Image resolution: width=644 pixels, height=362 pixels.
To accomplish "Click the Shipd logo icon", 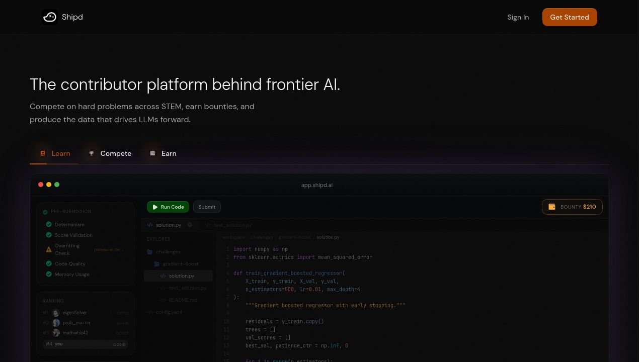I will pyautogui.click(x=50, y=17).
